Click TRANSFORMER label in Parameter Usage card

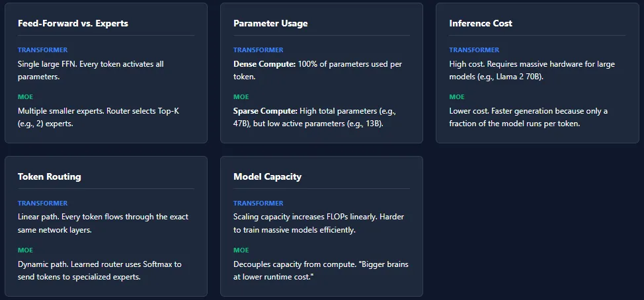[258, 50]
